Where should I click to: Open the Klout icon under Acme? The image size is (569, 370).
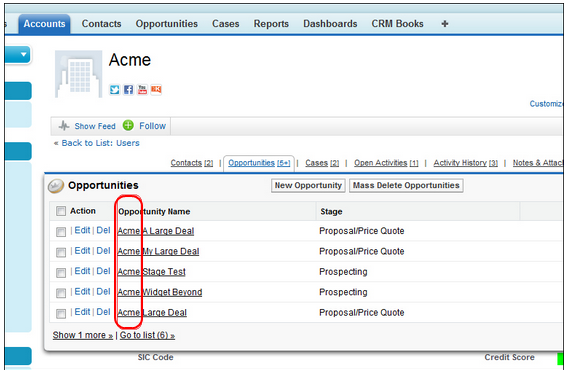(x=156, y=89)
